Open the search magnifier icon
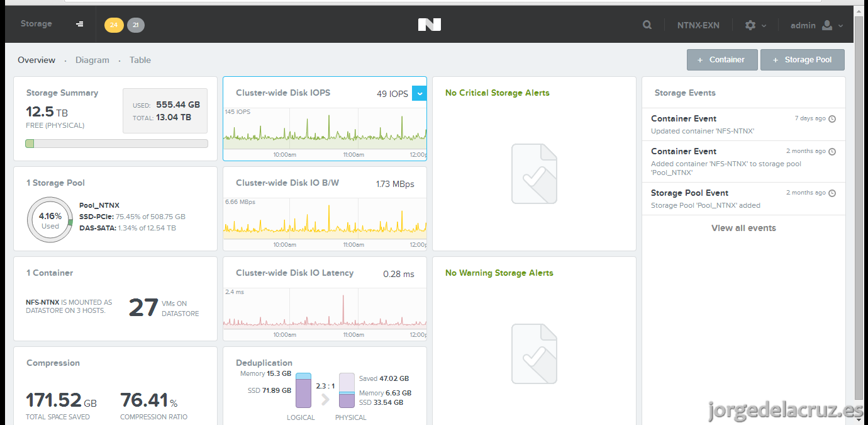The height and width of the screenshot is (425, 868). pyautogui.click(x=647, y=25)
